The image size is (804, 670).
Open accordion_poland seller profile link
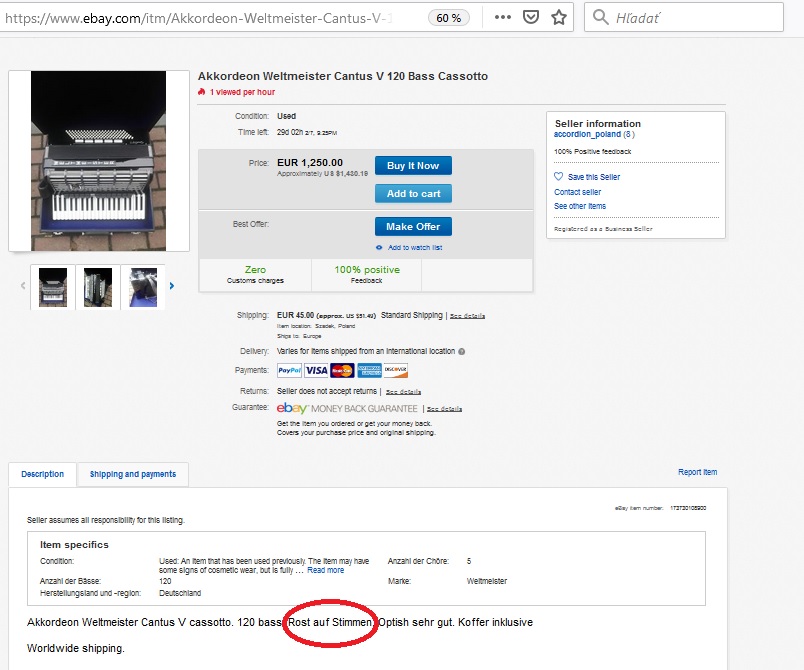[587, 134]
